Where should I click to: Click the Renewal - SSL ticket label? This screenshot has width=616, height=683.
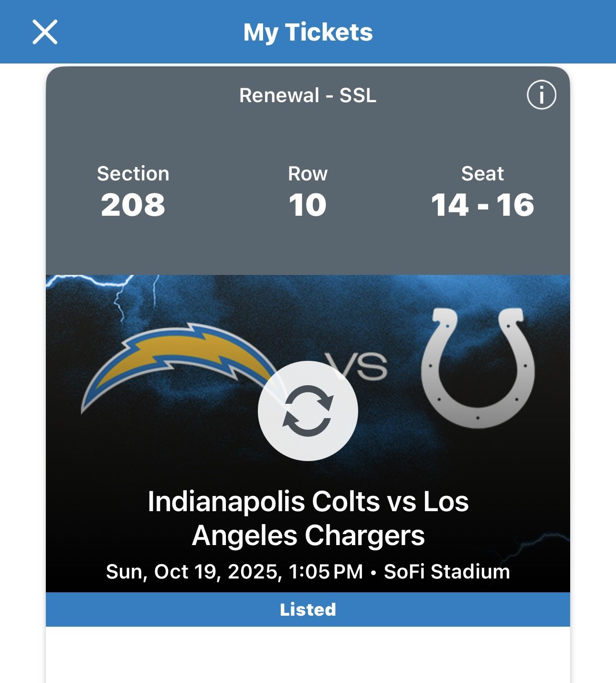click(308, 95)
